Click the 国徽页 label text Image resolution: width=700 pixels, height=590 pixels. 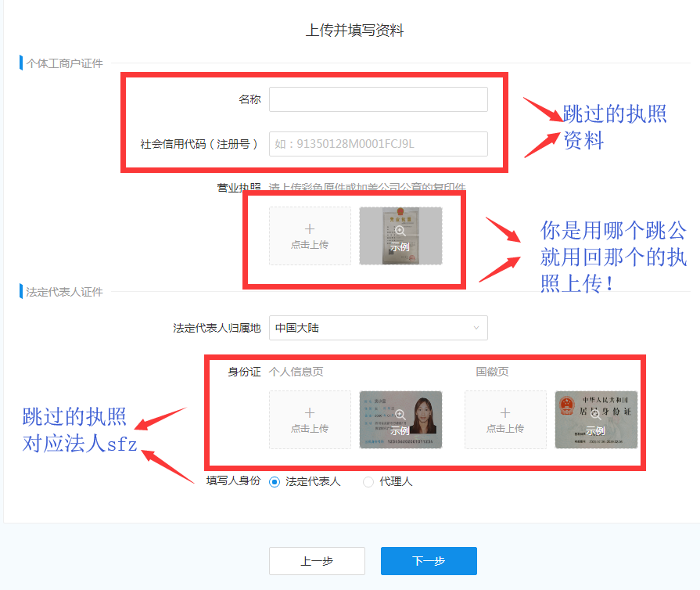coord(492,372)
